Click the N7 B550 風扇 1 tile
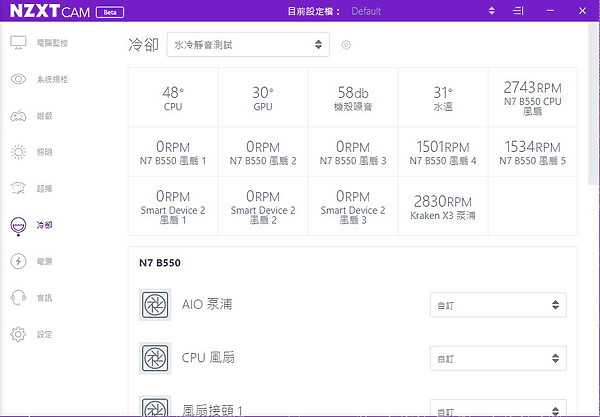This screenshot has width=600, height=417. 173,152
